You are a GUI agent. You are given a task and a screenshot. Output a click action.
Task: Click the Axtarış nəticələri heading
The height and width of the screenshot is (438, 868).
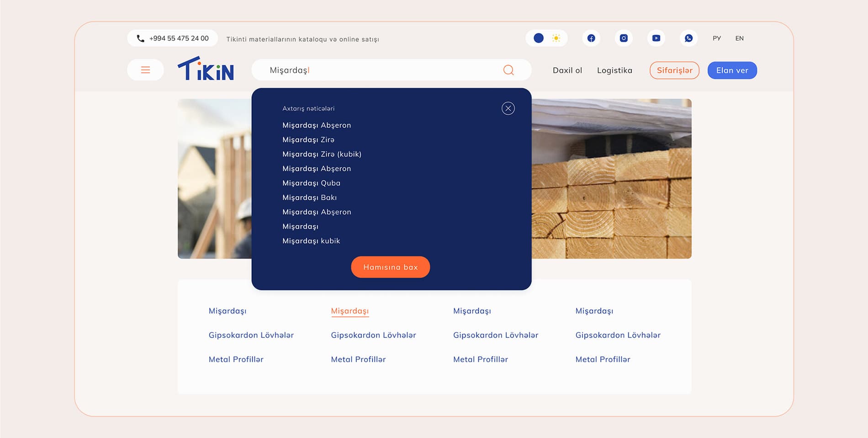coord(308,108)
